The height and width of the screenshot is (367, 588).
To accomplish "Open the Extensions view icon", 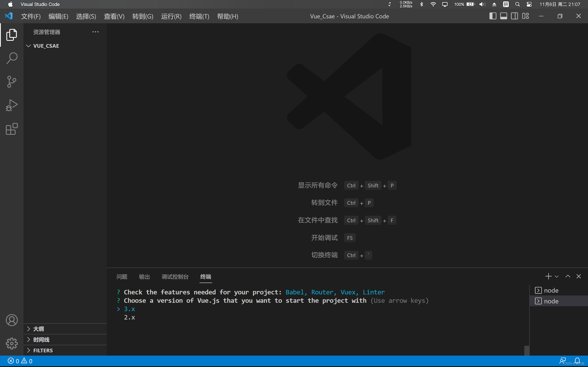I will pyautogui.click(x=11, y=129).
